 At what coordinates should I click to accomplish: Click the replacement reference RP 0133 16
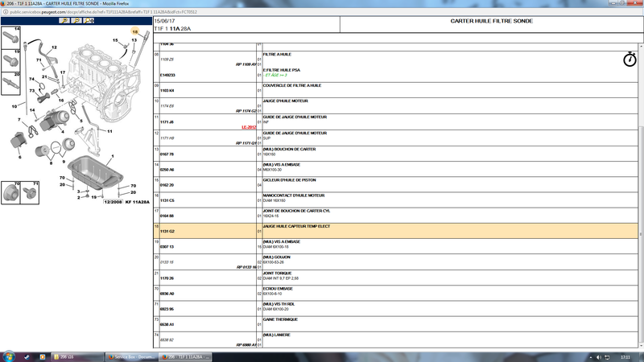[x=246, y=267]
